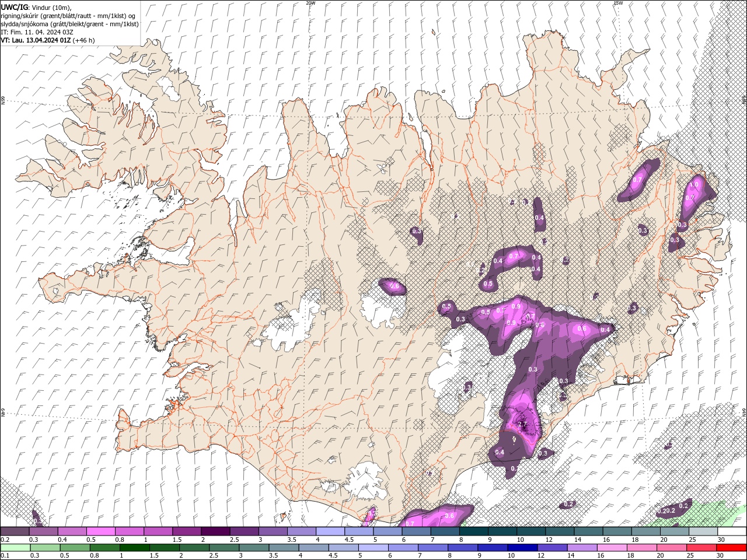Click the '2.7' snowfall value on the map
The height and width of the screenshot is (560, 747).
pos(523,424)
